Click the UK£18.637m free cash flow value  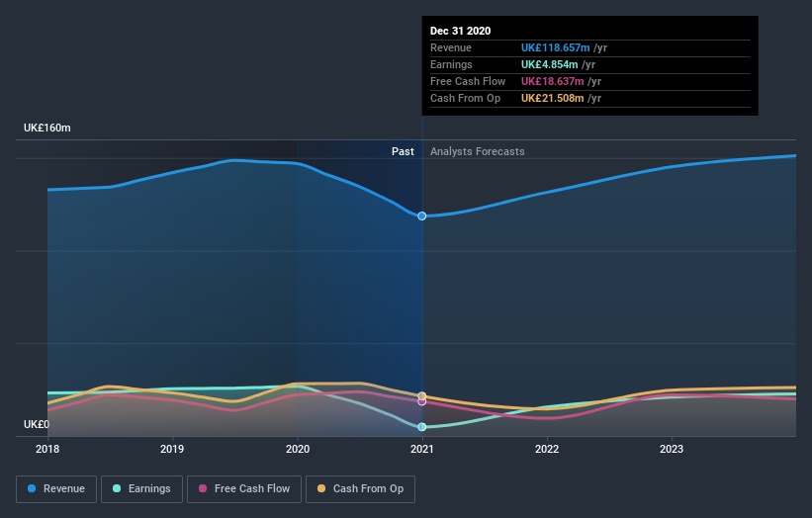tap(553, 81)
